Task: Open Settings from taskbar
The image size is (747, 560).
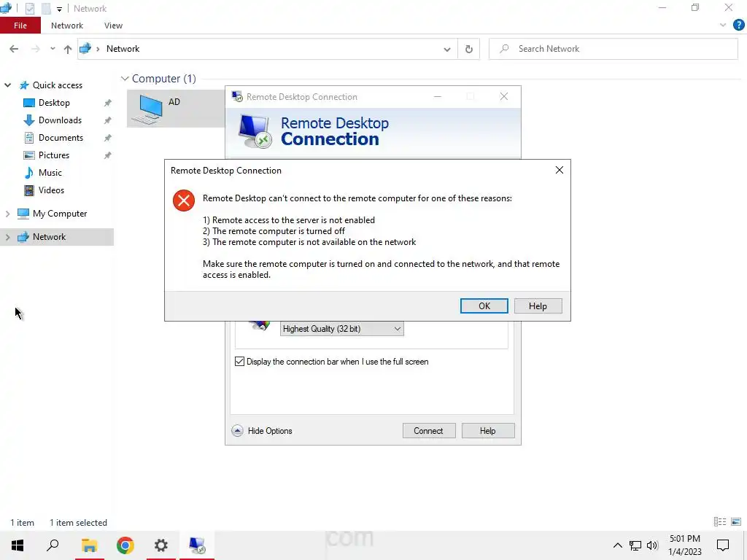Action: pyautogui.click(x=161, y=545)
